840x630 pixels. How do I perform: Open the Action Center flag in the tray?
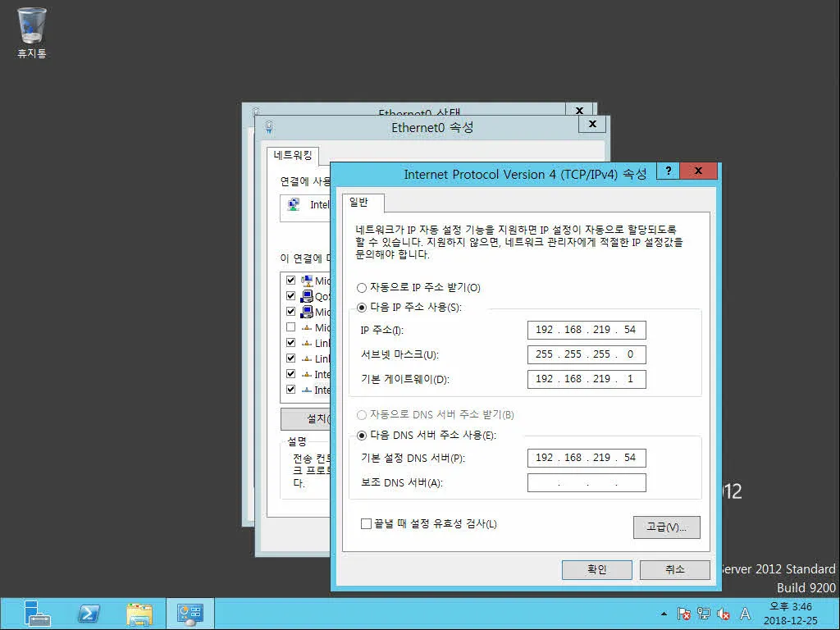coord(683,614)
